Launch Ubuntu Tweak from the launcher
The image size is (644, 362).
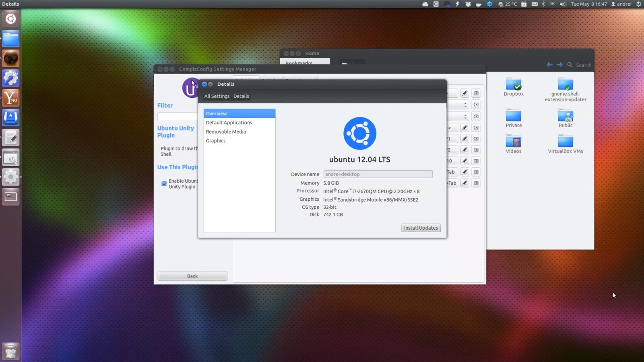point(10,78)
